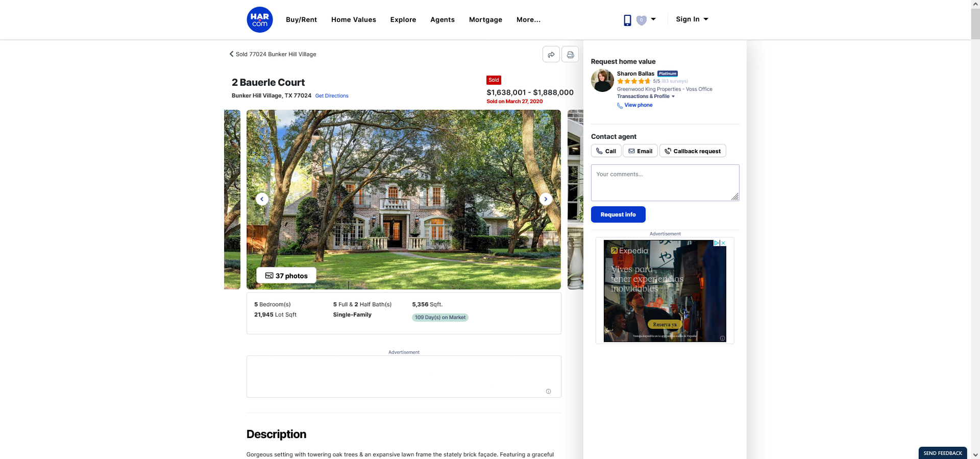980x459 pixels.
Task: Expand the arrow beside the favorites heart
Action: [x=653, y=19]
